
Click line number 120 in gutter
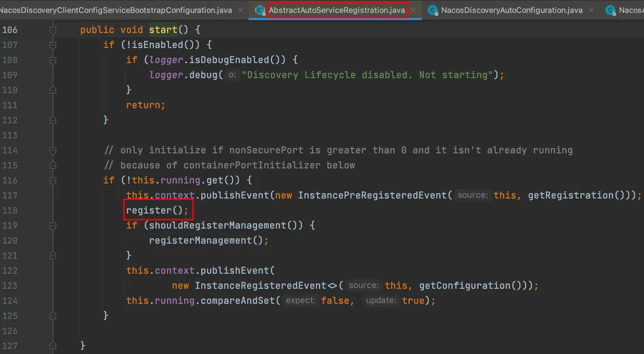(x=10, y=240)
